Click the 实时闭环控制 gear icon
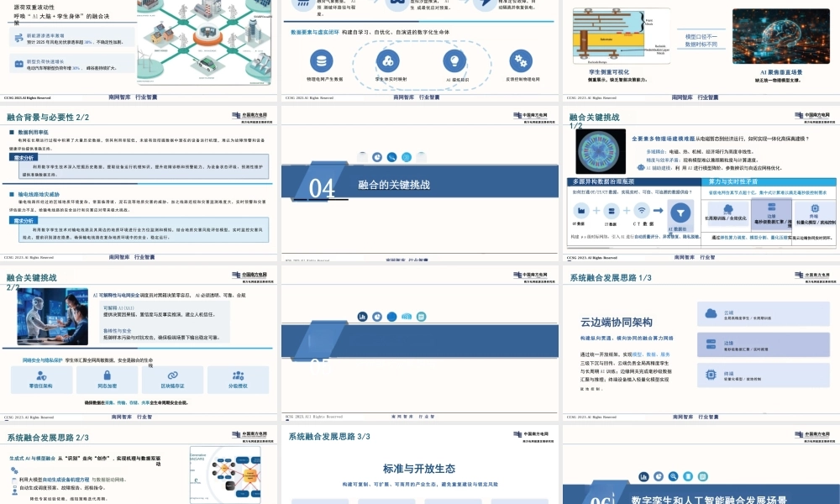This screenshot has height=504, width=840. [519, 60]
